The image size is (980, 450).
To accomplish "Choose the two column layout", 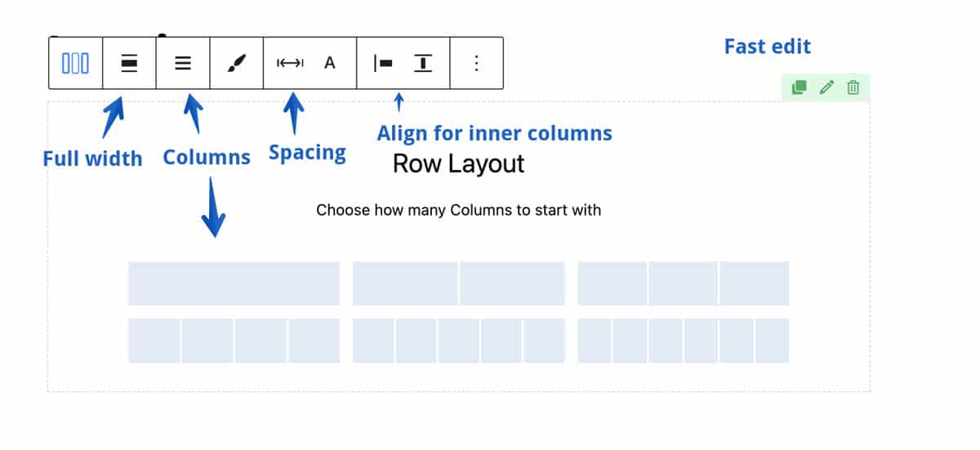I will point(459,283).
